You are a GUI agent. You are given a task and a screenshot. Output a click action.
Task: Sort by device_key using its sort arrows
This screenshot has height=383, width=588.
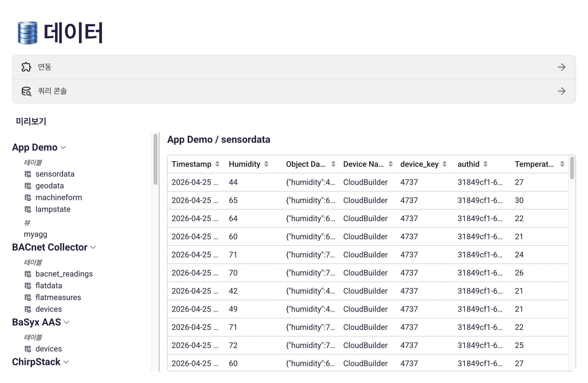pyautogui.click(x=445, y=164)
